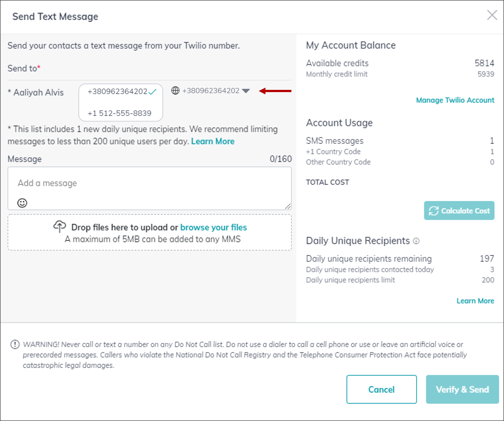Click Learn More under daily recipients limit
This screenshot has height=421, width=504.
point(475,301)
